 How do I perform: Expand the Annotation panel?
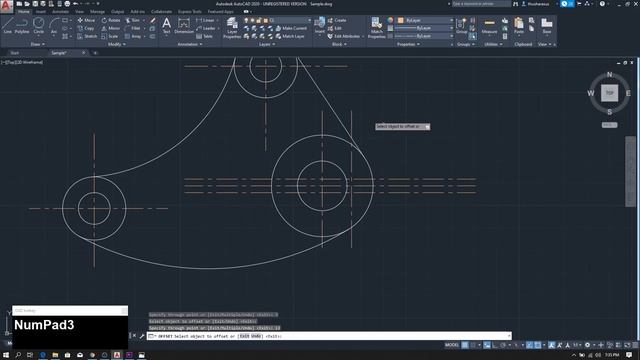[x=190, y=44]
